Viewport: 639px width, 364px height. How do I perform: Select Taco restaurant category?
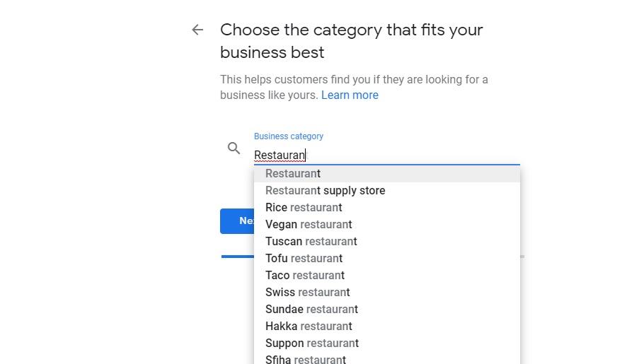(305, 276)
